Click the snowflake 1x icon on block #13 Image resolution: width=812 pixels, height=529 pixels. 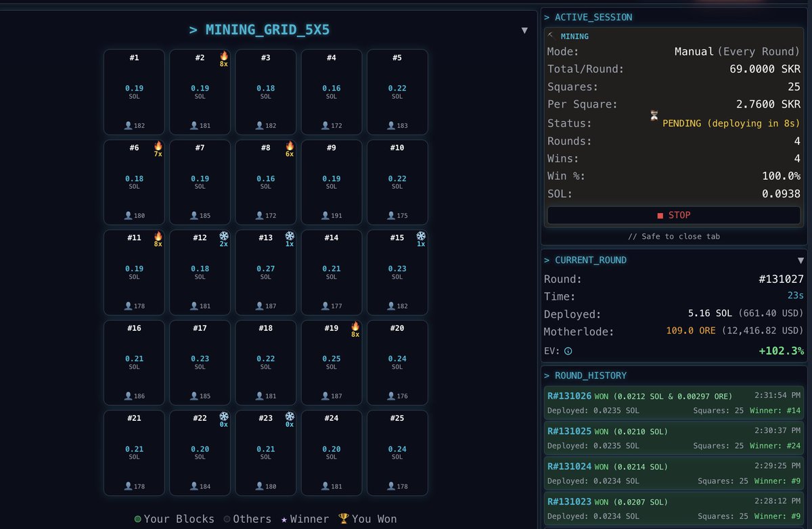[x=290, y=236]
